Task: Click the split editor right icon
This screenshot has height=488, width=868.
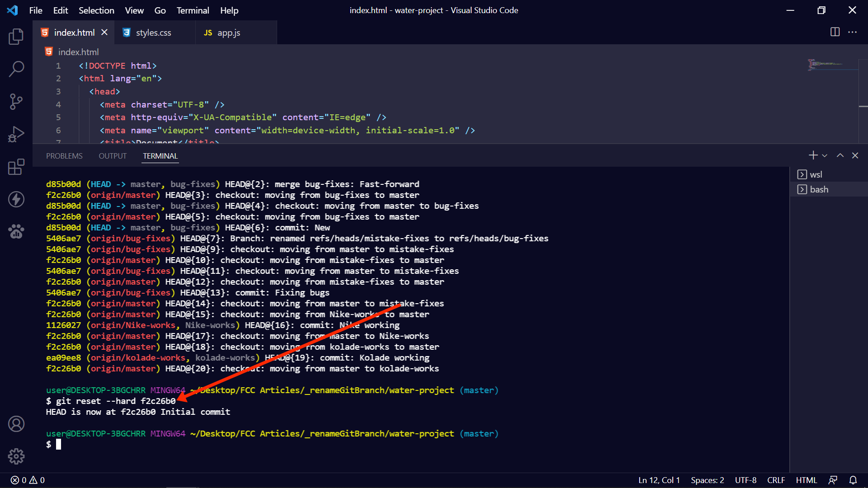Action: click(x=835, y=32)
